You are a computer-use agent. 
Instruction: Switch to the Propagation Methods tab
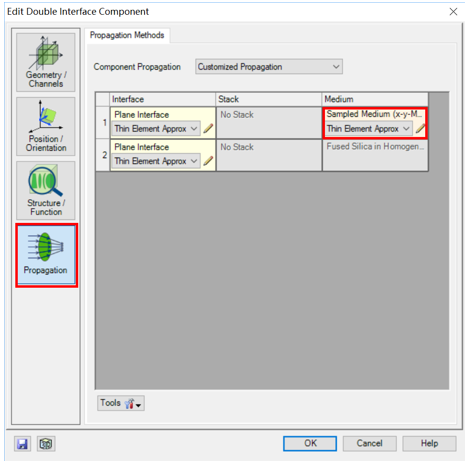pos(127,35)
